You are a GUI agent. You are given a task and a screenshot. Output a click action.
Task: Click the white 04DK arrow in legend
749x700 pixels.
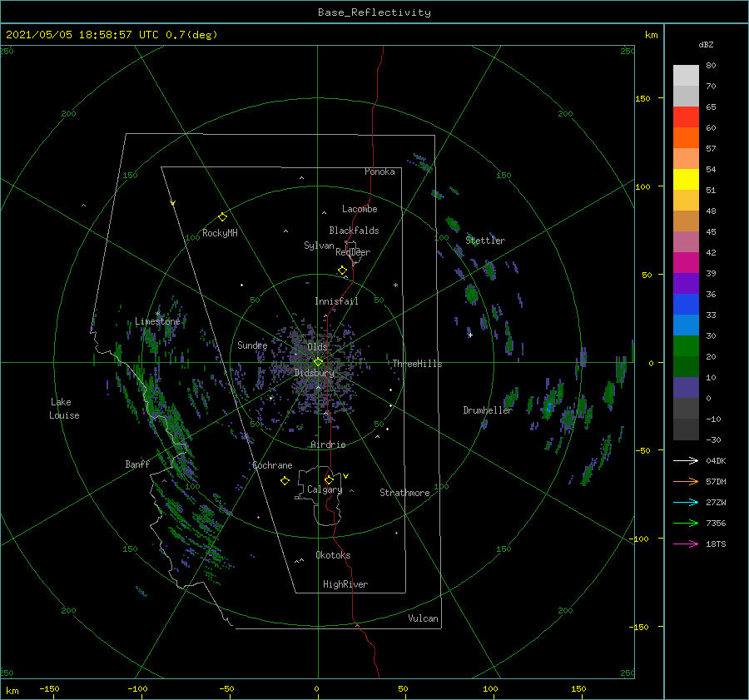[x=686, y=460]
